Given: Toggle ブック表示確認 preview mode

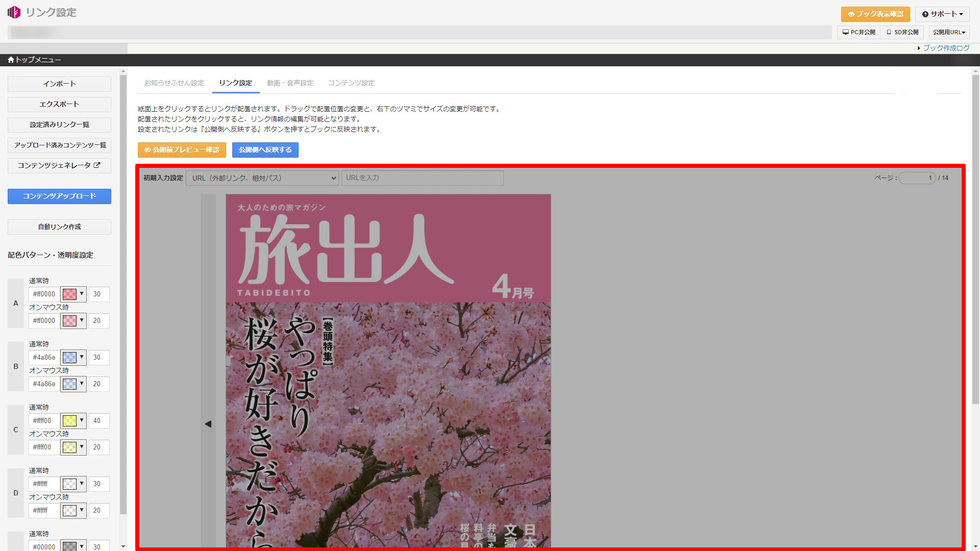Looking at the screenshot, I should tap(875, 14).
